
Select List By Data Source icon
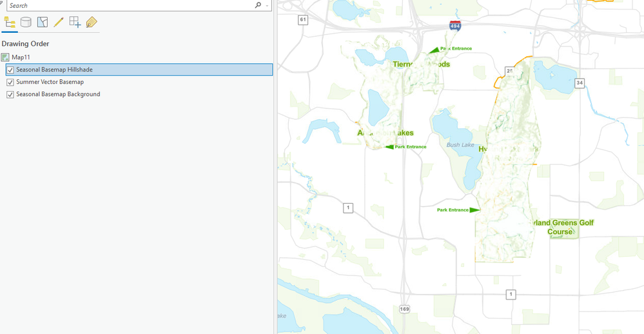pyautogui.click(x=26, y=22)
